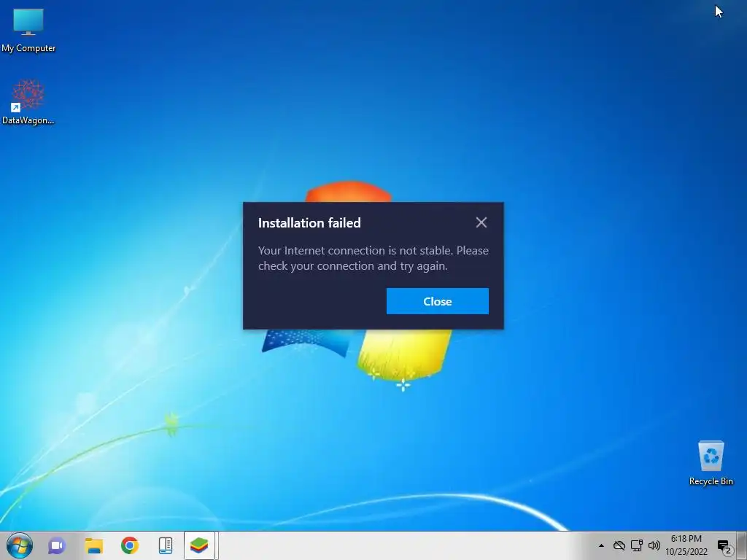Click the "Installation failed" dialog title
The image size is (747, 560).
309,223
